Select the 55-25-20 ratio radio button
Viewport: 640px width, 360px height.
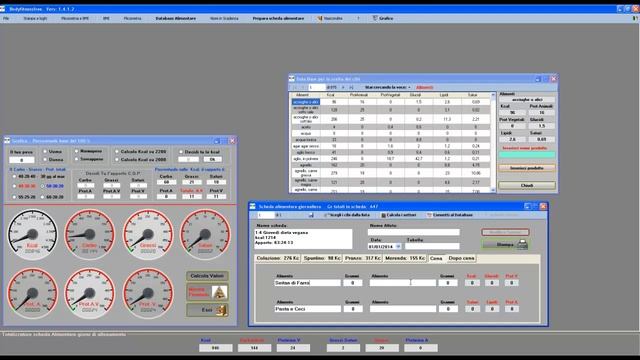[14, 197]
